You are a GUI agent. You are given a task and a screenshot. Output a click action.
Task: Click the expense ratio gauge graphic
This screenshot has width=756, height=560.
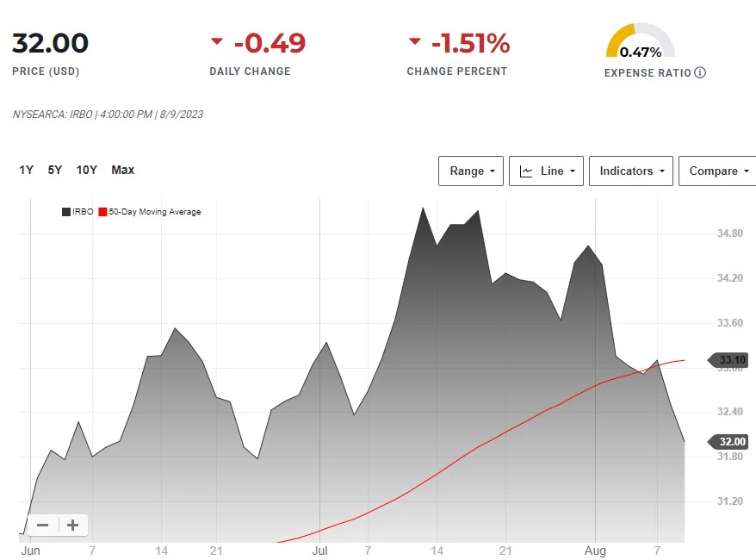coord(640,40)
